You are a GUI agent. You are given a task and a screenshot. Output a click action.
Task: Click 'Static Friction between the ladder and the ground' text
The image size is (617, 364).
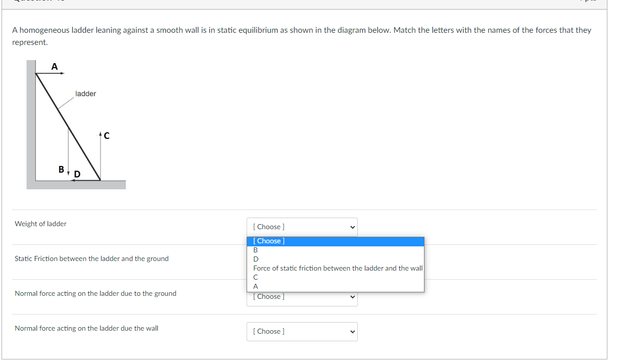click(91, 258)
